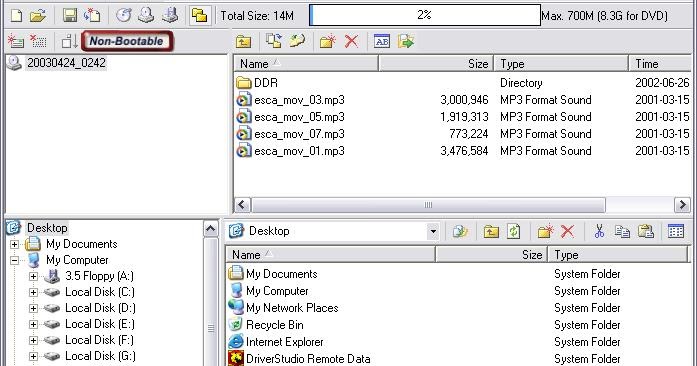Expand Local Disk (G:) node
The width and height of the screenshot is (697, 366).
tap(33, 356)
